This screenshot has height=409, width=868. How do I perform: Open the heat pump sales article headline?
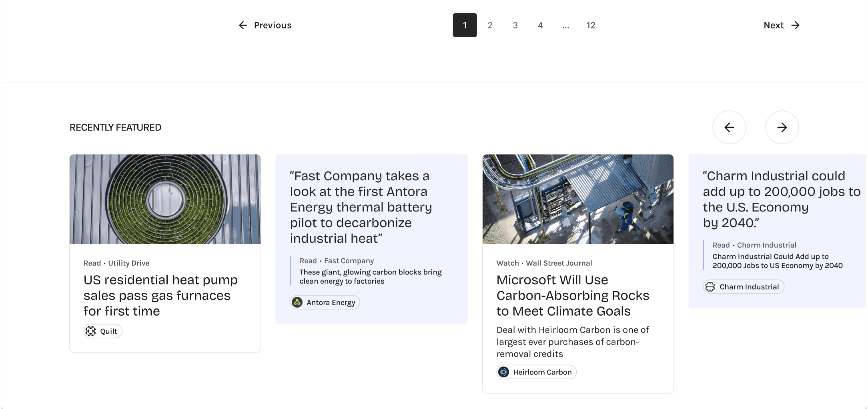(x=160, y=295)
